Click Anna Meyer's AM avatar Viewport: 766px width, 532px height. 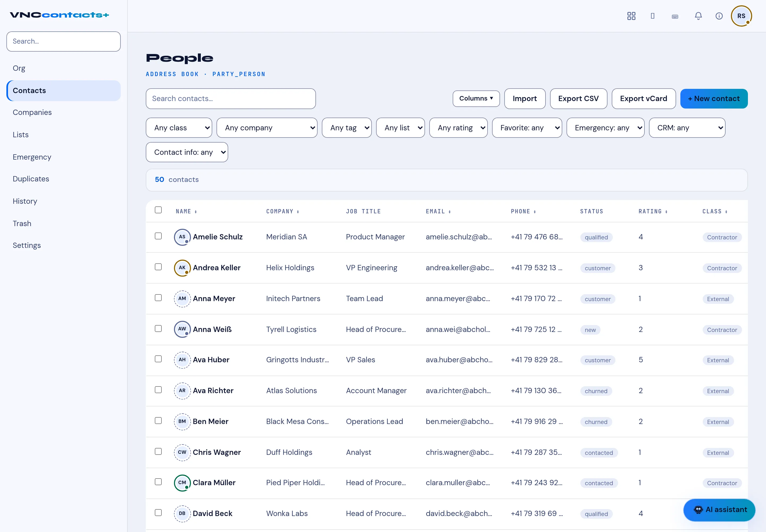182,299
